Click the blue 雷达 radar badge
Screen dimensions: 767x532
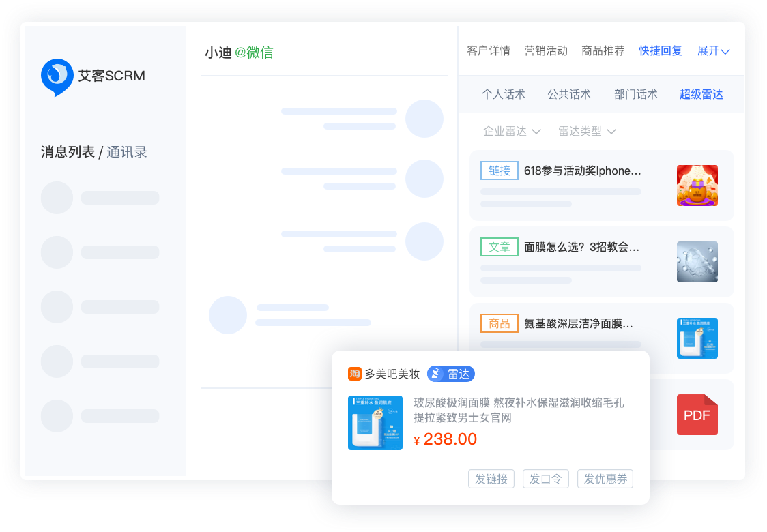pos(450,374)
